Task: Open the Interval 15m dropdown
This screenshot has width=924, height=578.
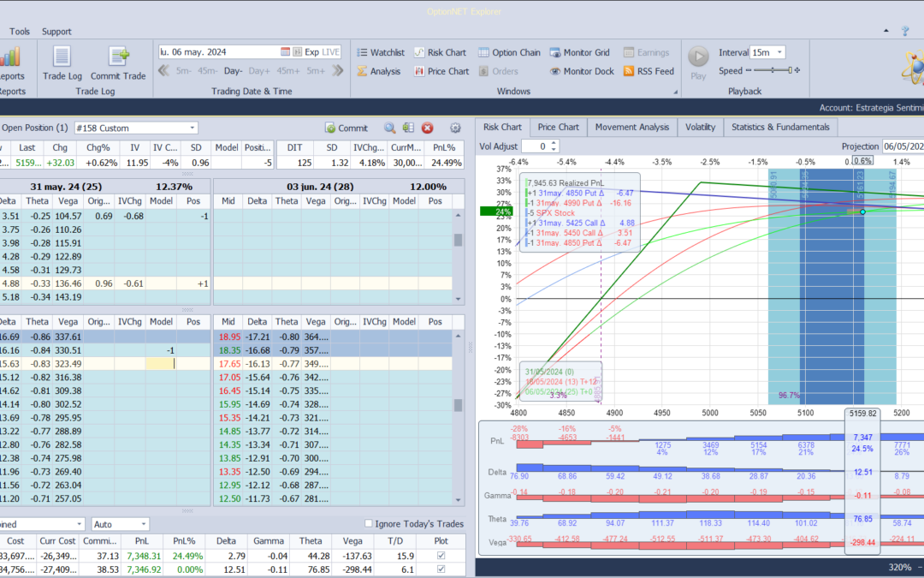Action: click(779, 52)
